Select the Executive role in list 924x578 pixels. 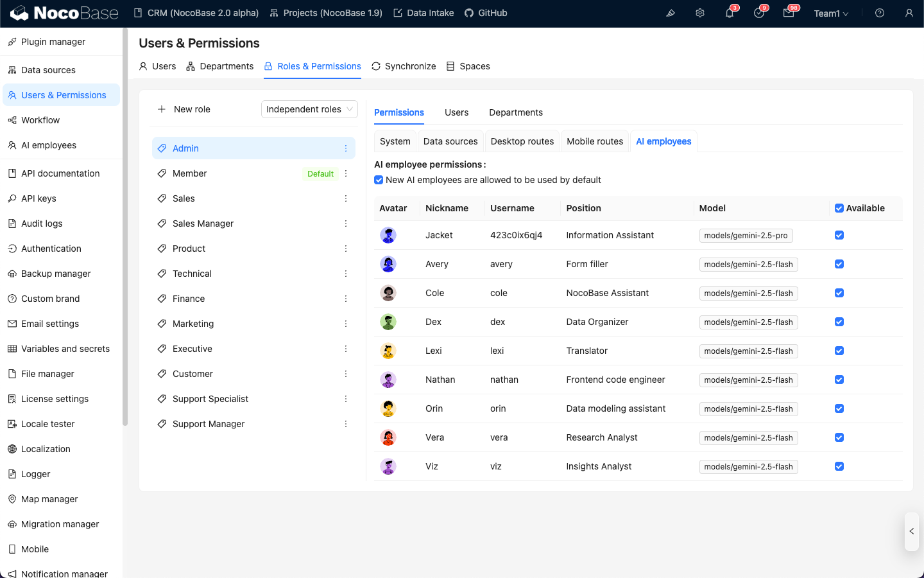tap(193, 349)
